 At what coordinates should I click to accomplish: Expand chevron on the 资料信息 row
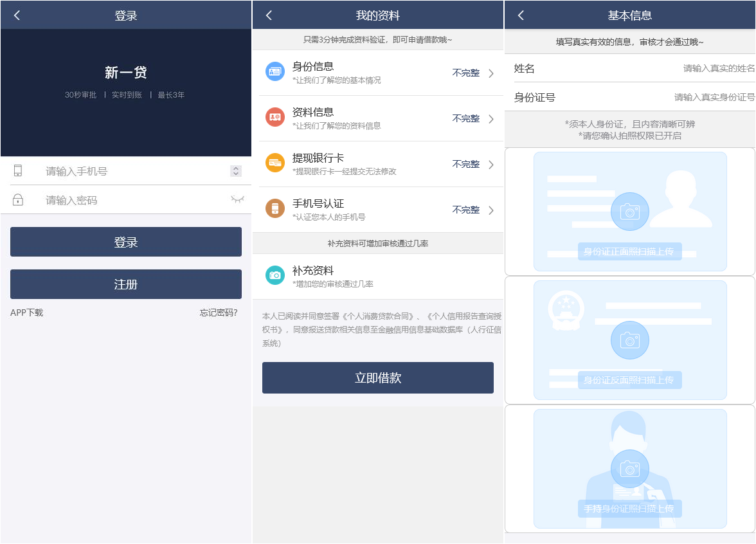click(491, 119)
